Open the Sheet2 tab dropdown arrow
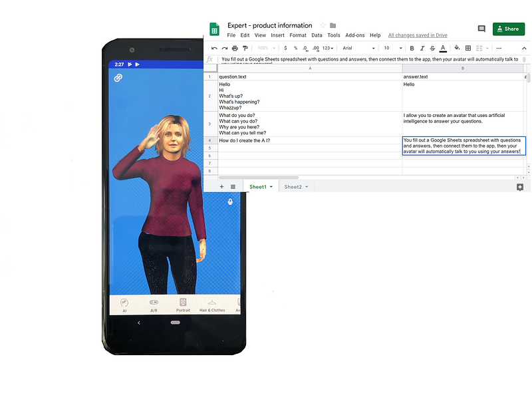This screenshot has width=532, height=399. [307, 187]
